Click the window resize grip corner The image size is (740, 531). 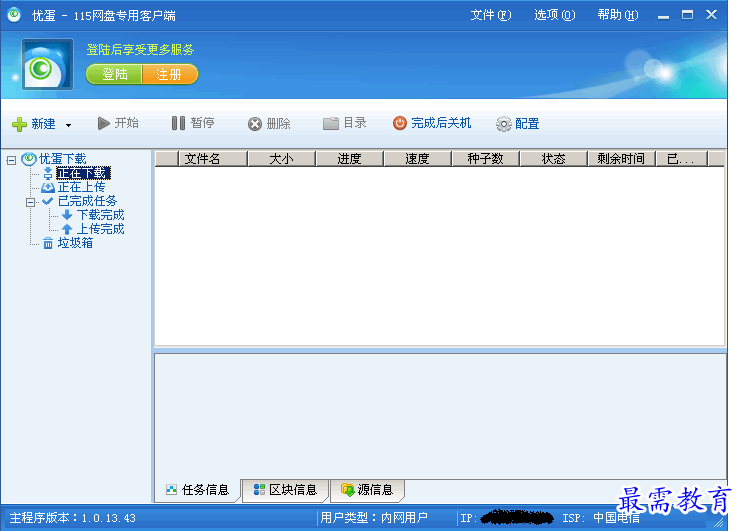click(x=719, y=522)
